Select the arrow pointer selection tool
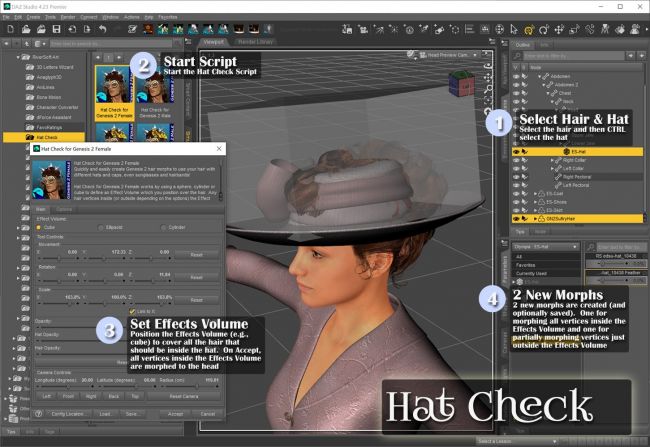Screen dimensions: 650x447 514,29
